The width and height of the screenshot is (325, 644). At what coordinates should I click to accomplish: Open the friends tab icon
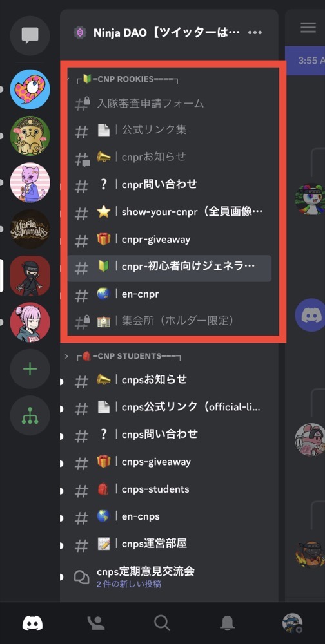pyautogui.click(x=97, y=623)
